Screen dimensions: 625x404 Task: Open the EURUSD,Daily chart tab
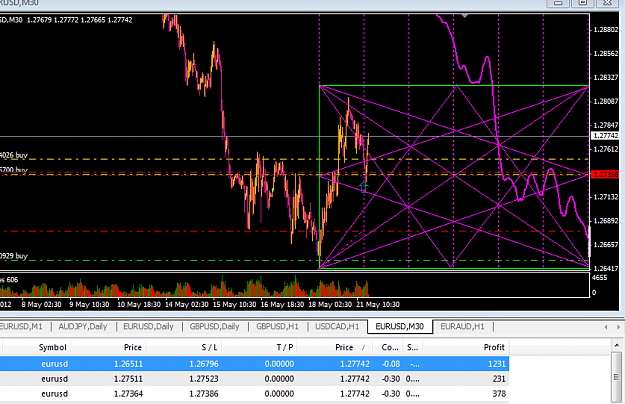(x=148, y=327)
